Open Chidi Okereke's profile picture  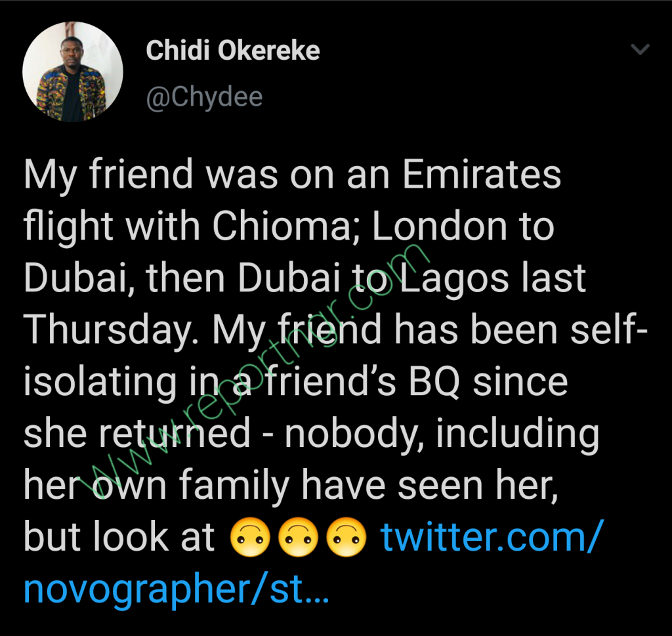point(73,72)
